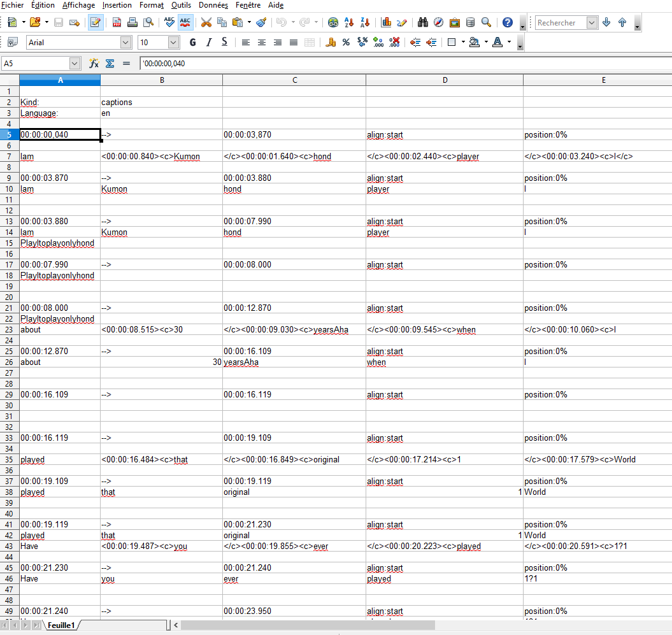This screenshot has width=672, height=635.
Task: Toggle automatic spell checking
Action: click(x=185, y=22)
